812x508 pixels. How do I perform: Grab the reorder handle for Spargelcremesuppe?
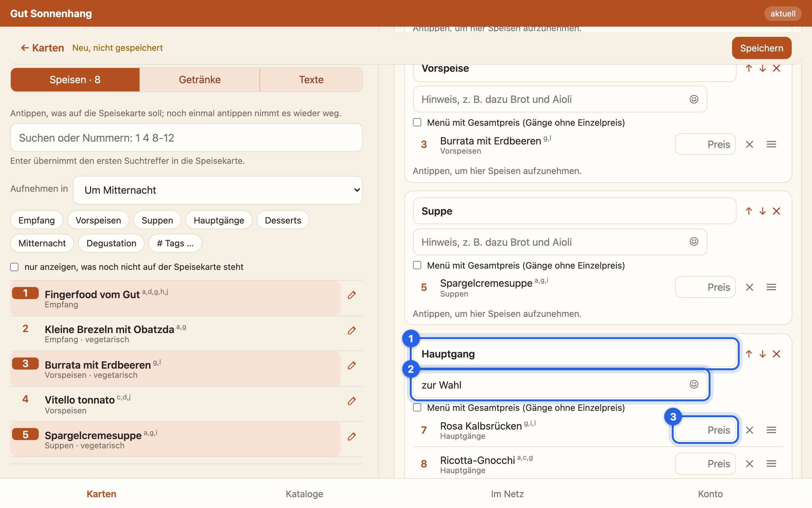tap(771, 287)
